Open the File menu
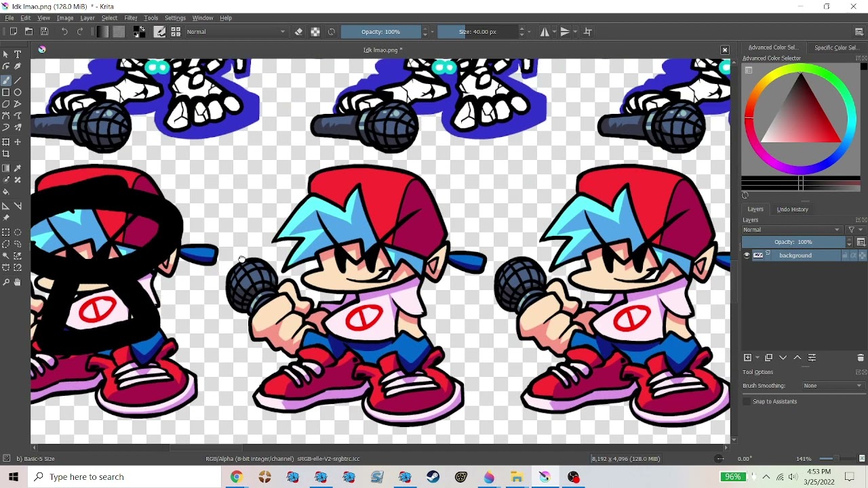 pos(9,18)
